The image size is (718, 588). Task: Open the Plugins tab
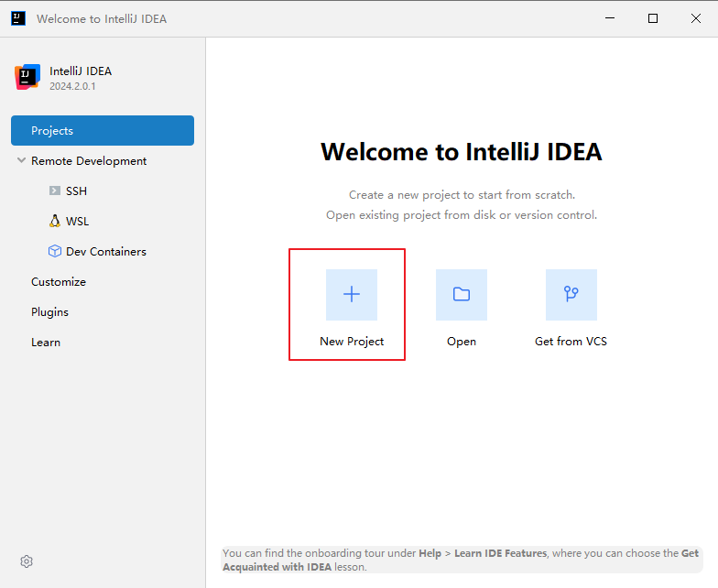coord(49,312)
